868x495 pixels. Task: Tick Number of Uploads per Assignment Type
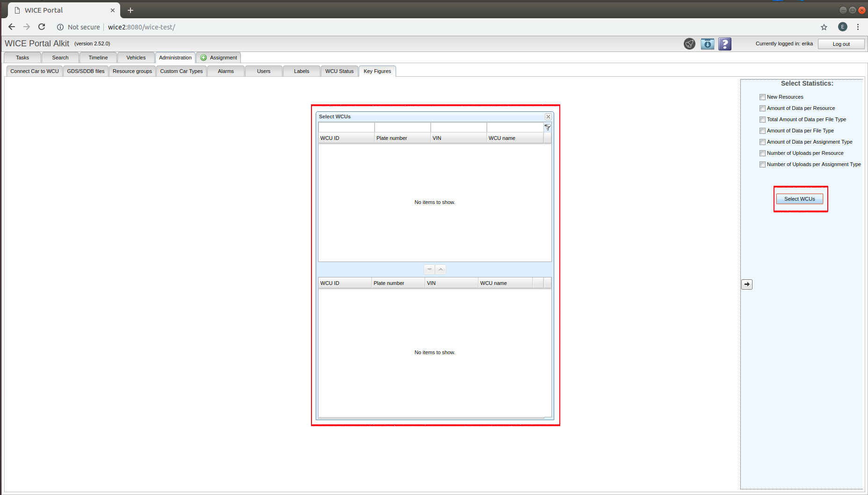tap(762, 165)
